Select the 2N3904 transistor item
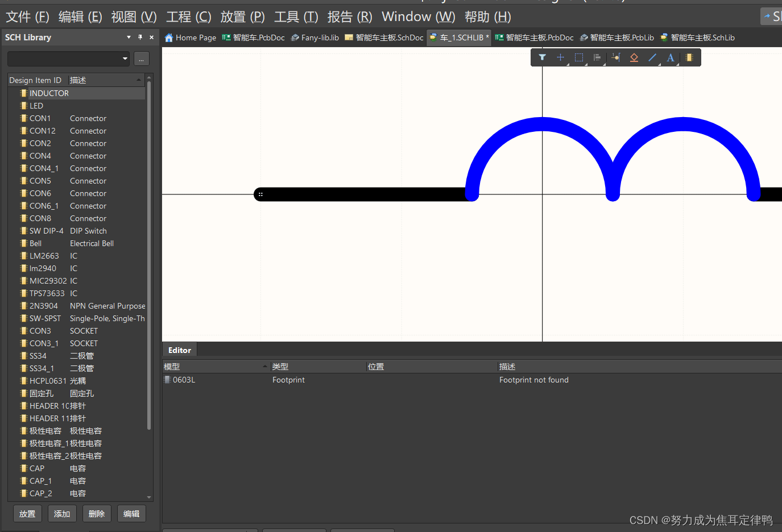Screen dimensions: 782x532 [x=77, y=306]
